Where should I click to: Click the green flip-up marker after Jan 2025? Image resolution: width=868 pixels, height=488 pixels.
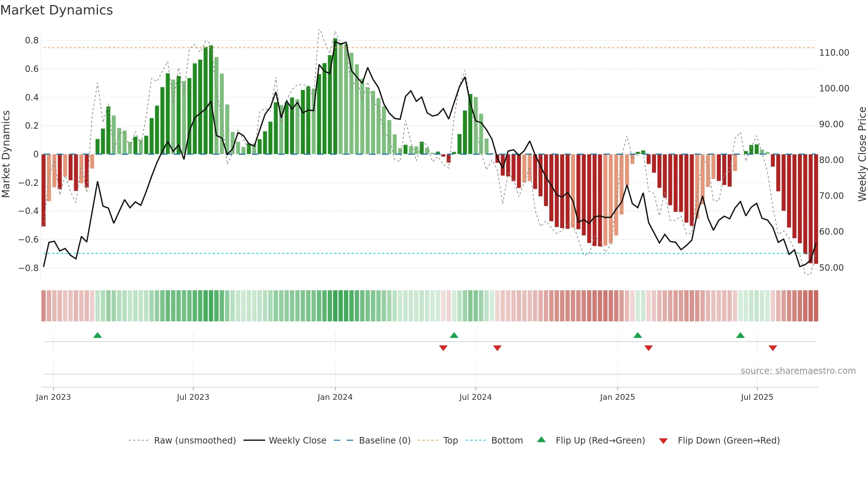coord(638,335)
